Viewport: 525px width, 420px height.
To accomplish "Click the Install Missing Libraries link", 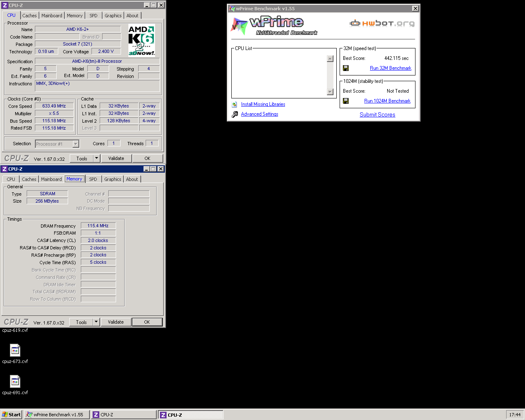I will [x=263, y=104].
